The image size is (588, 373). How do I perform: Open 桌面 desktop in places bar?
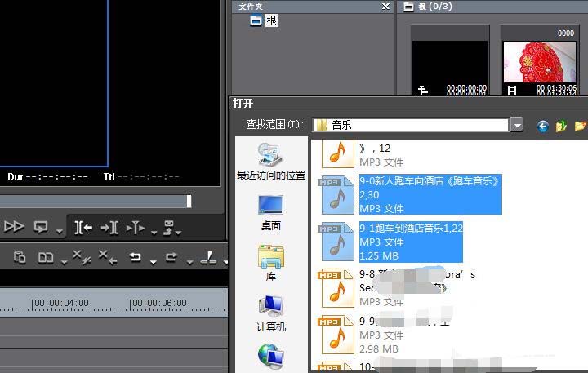point(271,212)
